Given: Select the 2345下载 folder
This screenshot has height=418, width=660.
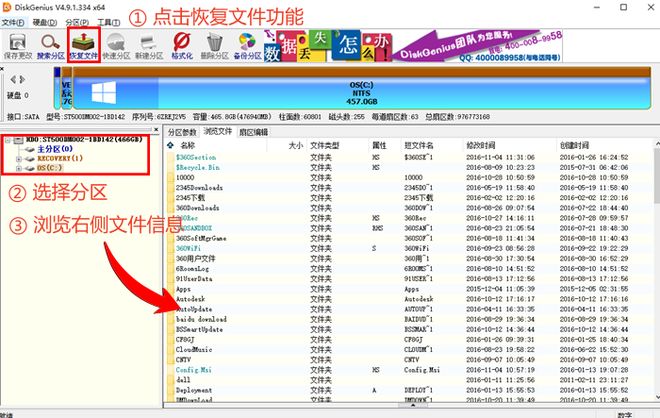Looking at the screenshot, I should [x=190, y=198].
